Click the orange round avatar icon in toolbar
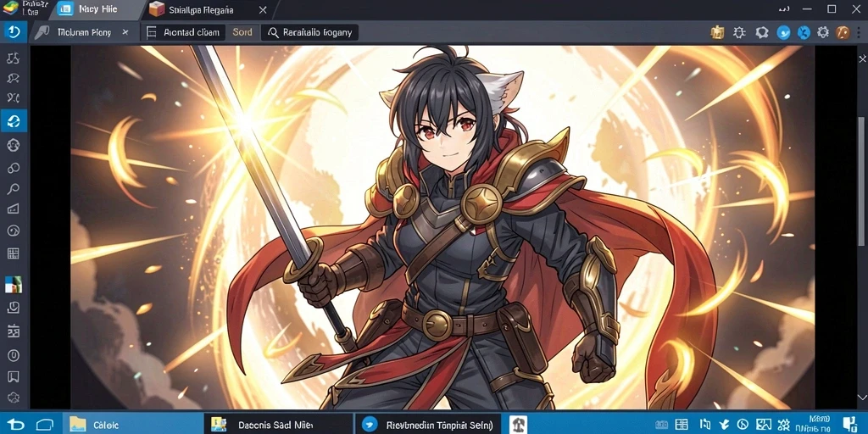The width and height of the screenshot is (868, 434). 843,32
